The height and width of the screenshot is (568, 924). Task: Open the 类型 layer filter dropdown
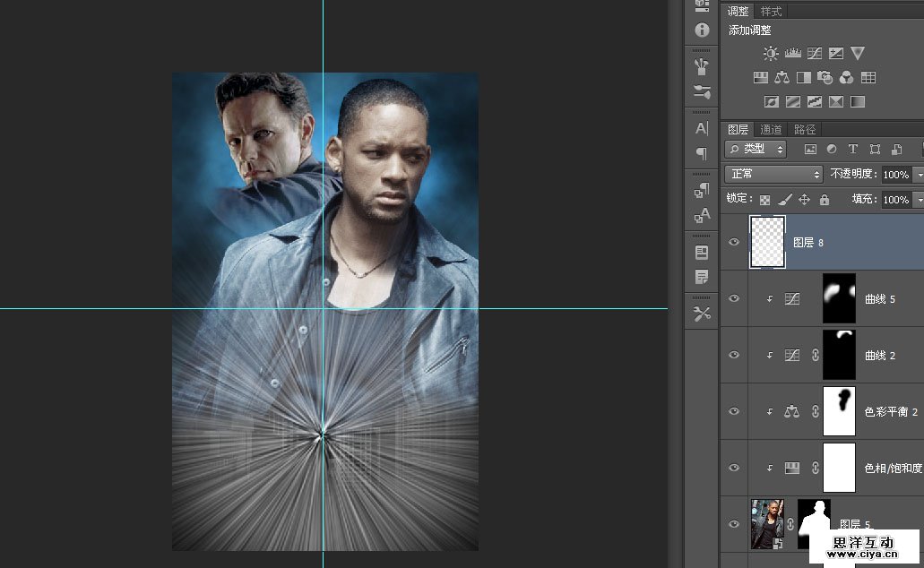[756, 150]
